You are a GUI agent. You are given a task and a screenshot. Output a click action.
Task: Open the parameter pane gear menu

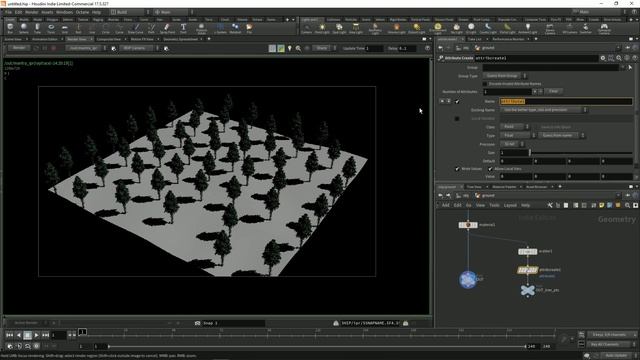[x=603, y=58]
